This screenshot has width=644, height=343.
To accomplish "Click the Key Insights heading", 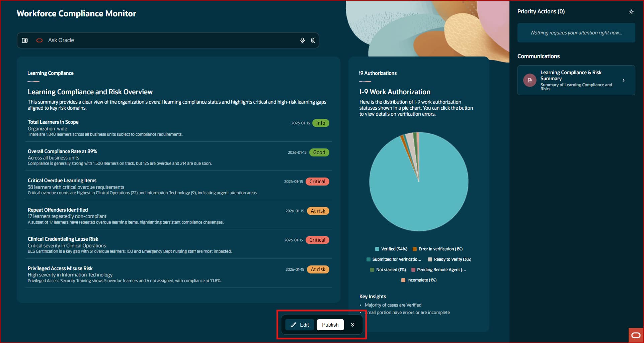I will coord(373,297).
